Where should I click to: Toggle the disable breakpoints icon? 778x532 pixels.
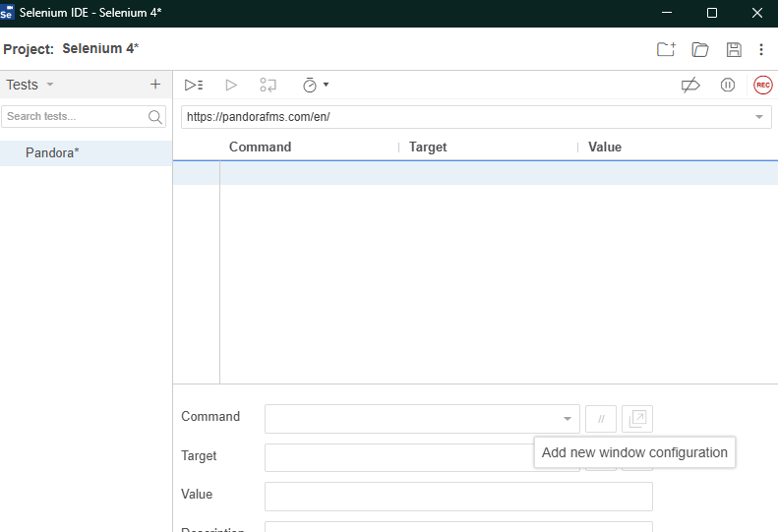(x=690, y=85)
